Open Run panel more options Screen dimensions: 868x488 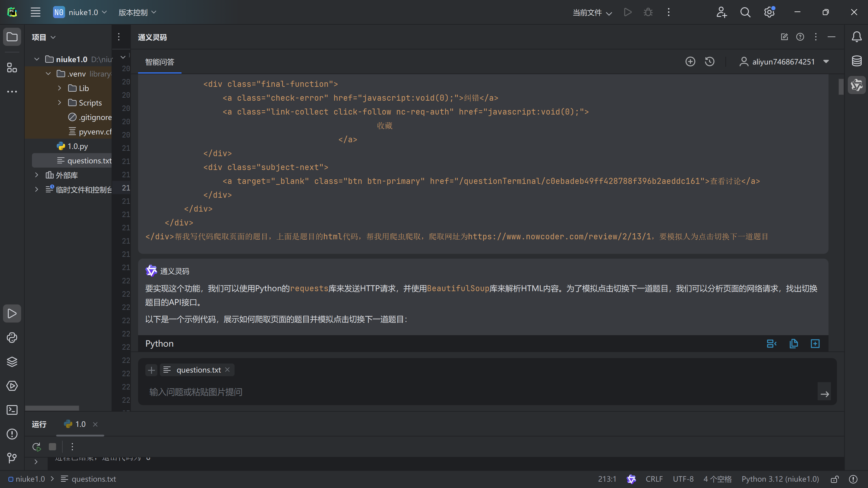pos(72,447)
